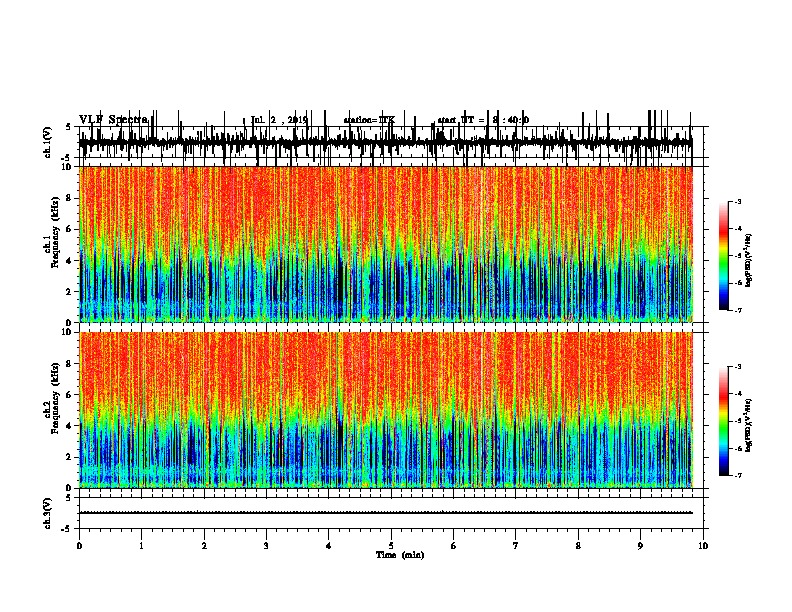Click the "start UT = 8:40:0" label
Image resolution: width=792 pixels, height=612 pixels.
pyautogui.click(x=483, y=120)
